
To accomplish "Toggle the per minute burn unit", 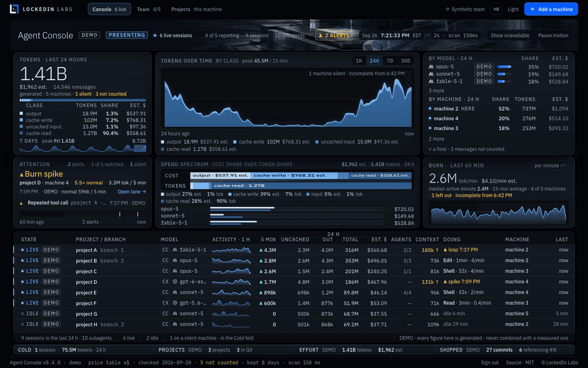I will pyautogui.click(x=550, y=166).
